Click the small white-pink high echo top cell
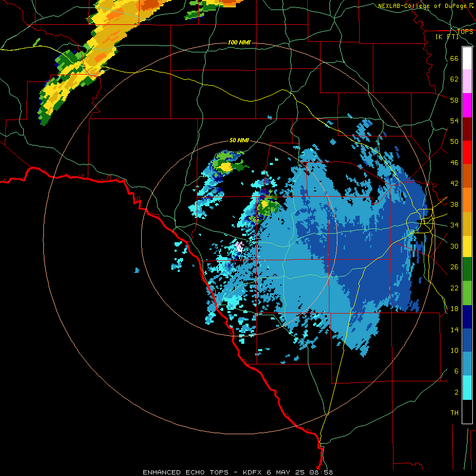Viewport: 476px width, 476px height. 239,246
